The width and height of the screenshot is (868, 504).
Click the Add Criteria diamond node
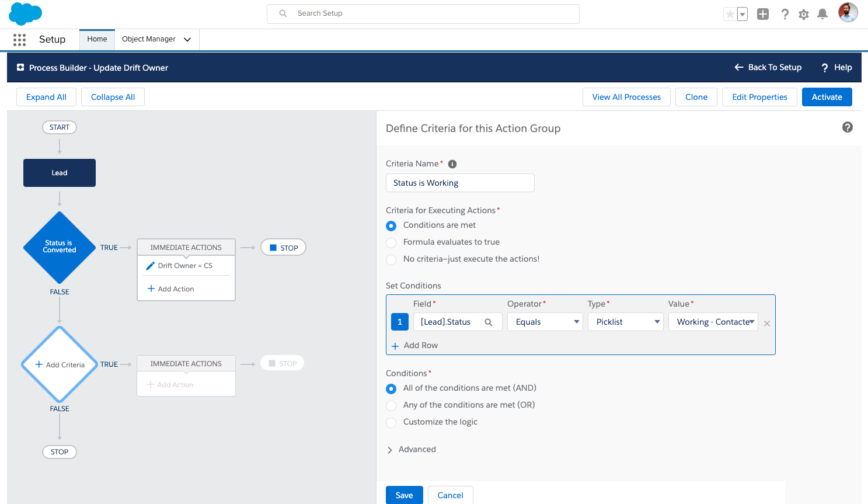pos(60,364)
